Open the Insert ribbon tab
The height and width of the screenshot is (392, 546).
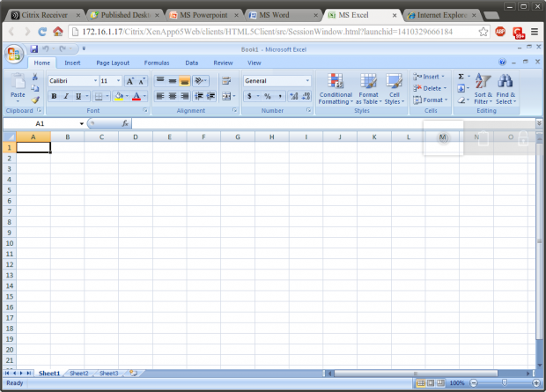pos(72,63)
